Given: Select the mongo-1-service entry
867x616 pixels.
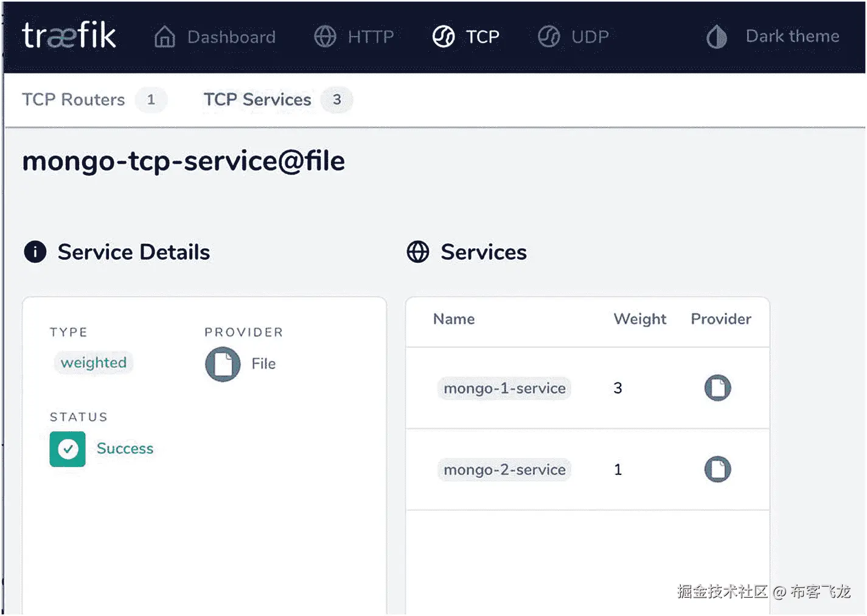Looking at the screenshot, I should pos(504,389).
